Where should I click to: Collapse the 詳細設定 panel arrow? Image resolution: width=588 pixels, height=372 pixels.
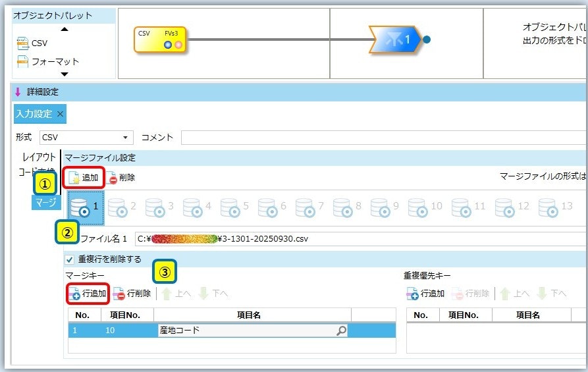[18, 92]
